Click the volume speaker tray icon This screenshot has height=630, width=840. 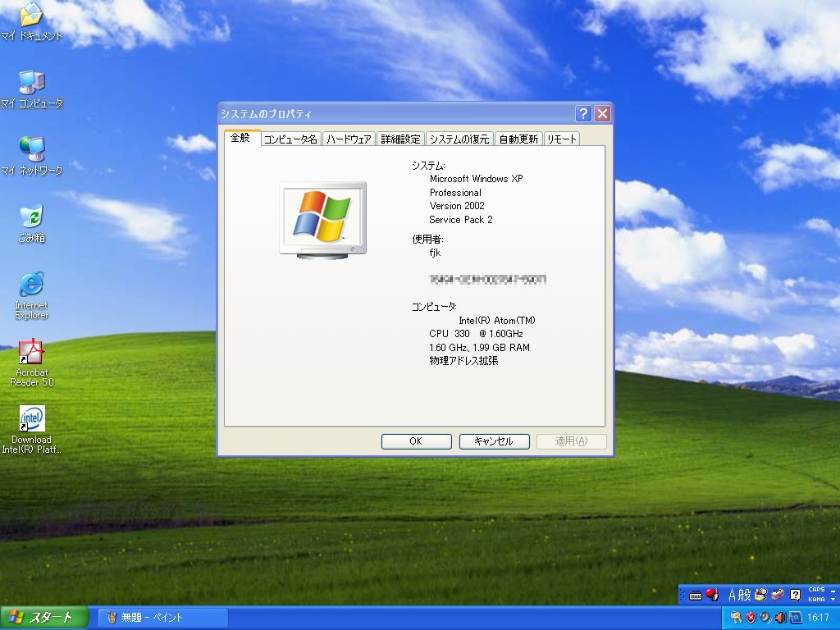pos(780,617)
